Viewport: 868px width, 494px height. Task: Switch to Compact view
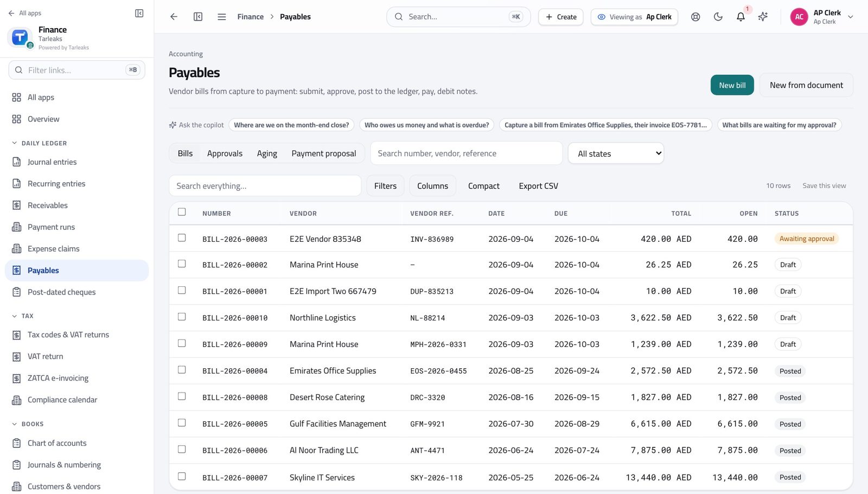[x=484, y=186]
